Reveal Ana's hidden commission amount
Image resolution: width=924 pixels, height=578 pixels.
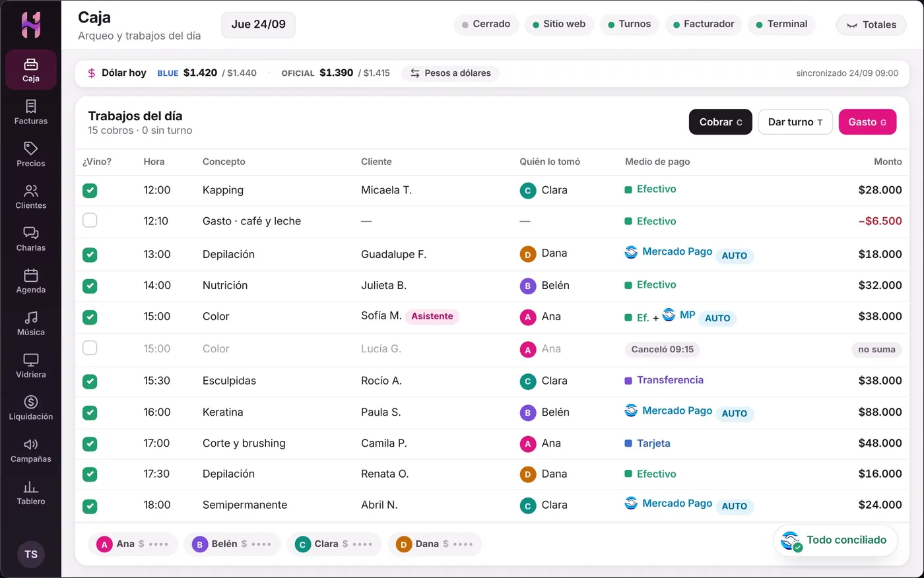coord(133,544)
